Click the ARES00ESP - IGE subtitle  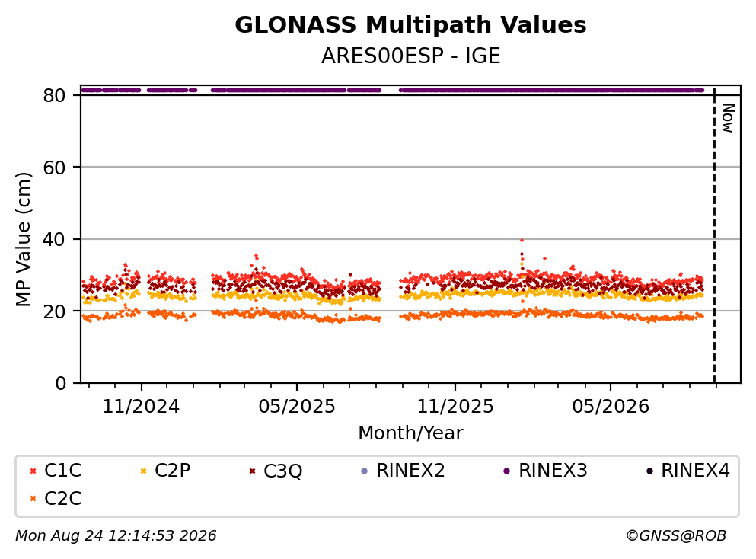[411, 56]
